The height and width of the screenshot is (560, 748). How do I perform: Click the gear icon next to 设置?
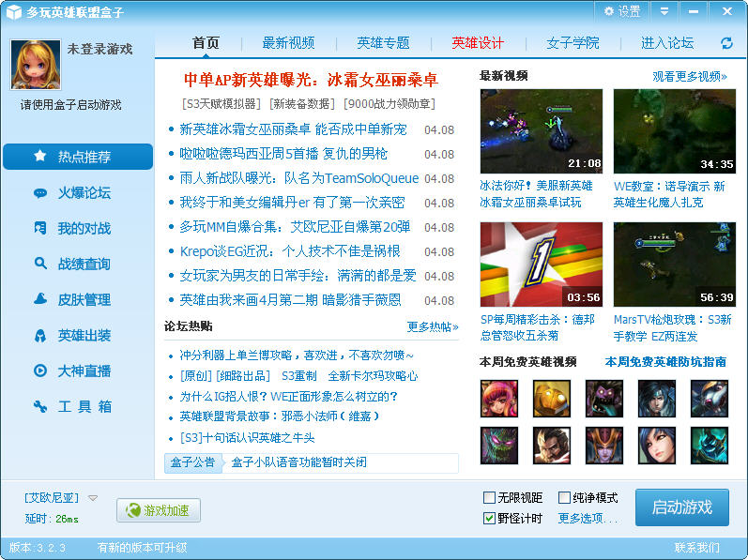click(x=609, y=11)
